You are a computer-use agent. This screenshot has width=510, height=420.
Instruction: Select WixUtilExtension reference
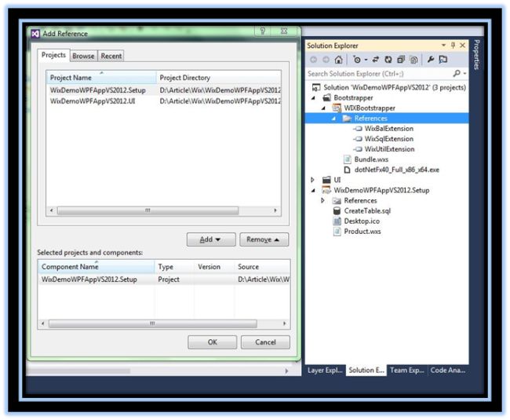pos(389,149)
